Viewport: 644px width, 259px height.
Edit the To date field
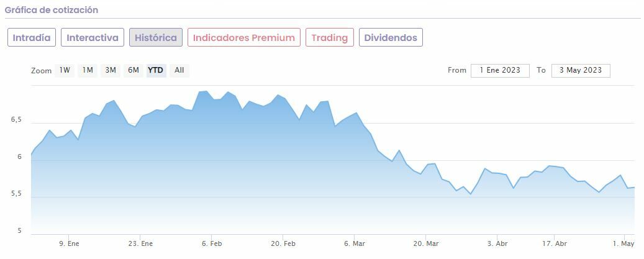[581, 70]
